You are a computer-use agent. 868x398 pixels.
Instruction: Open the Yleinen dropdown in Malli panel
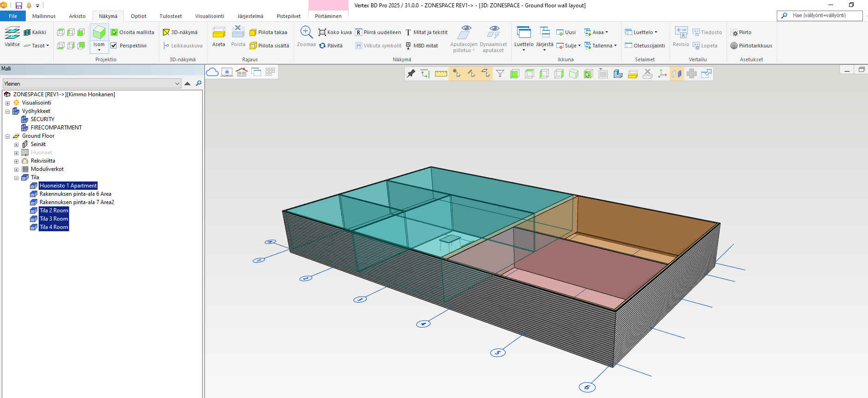(177, 83)
